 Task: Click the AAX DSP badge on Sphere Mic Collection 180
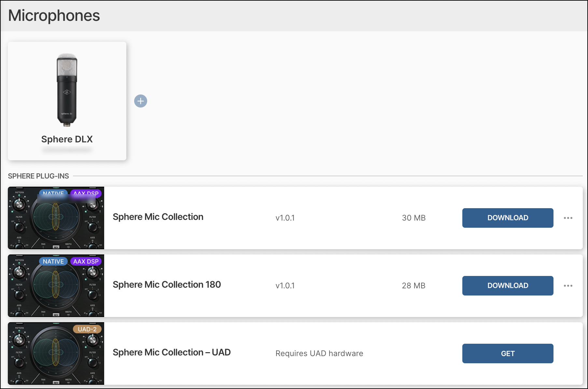86,261
